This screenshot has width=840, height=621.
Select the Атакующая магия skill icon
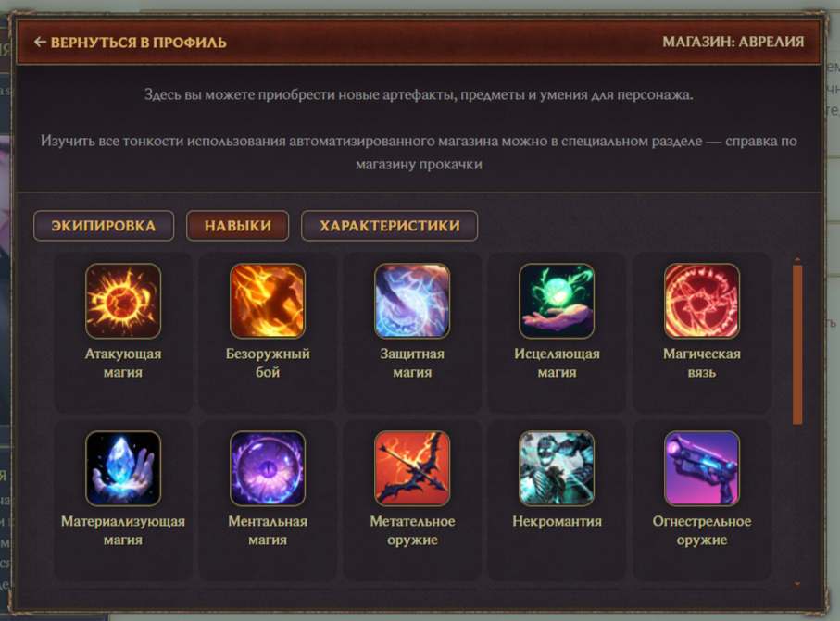(x=123, y=301)
